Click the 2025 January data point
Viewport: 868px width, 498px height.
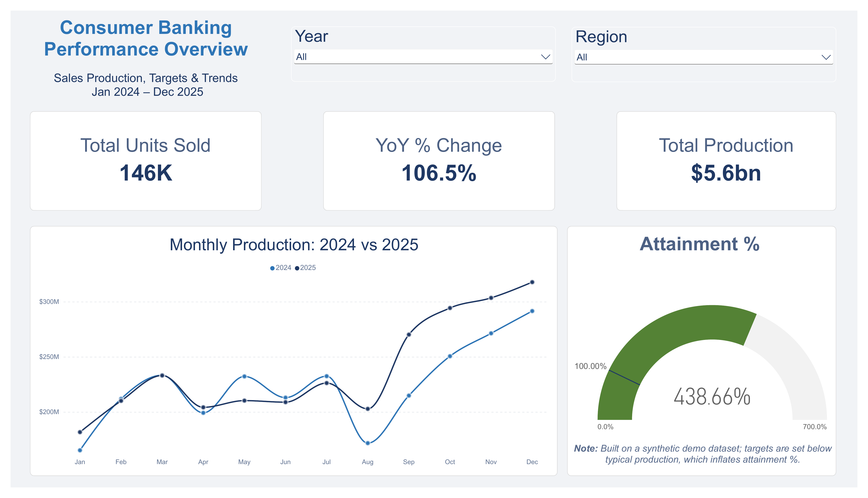80,432
